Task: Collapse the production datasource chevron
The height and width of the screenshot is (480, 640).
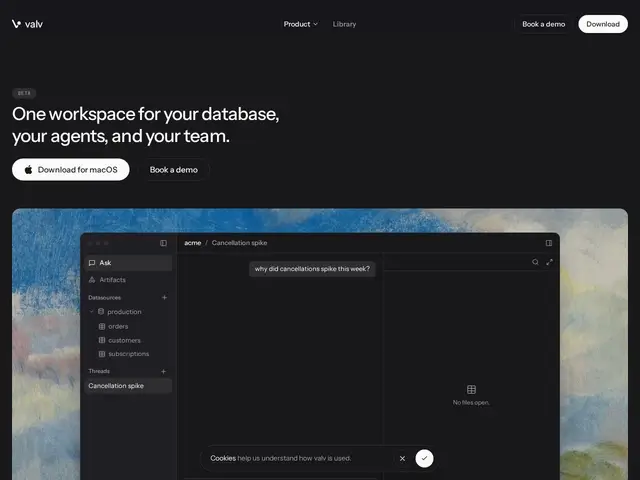Action: pyautogui.click(x=91, y=311)
